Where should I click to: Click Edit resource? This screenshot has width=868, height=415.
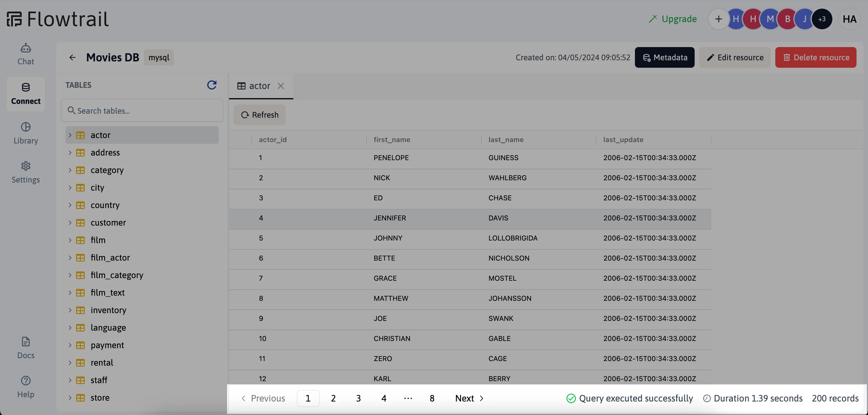pyautogui.click(x=735, y=57)
